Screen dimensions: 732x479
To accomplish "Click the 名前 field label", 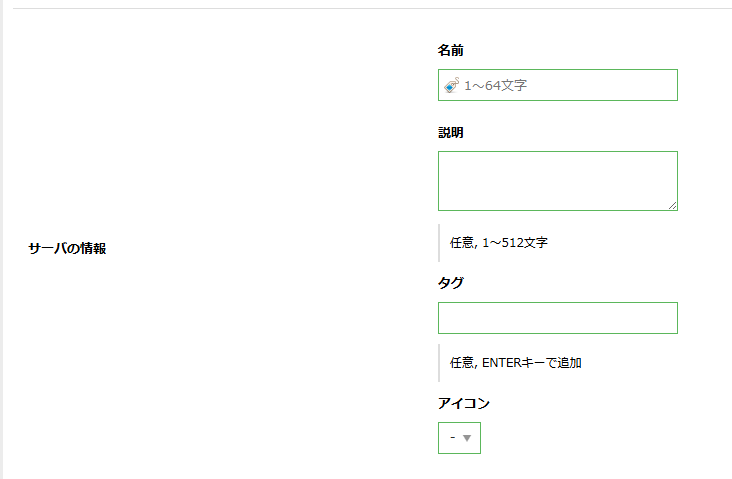I will (450, 50).
